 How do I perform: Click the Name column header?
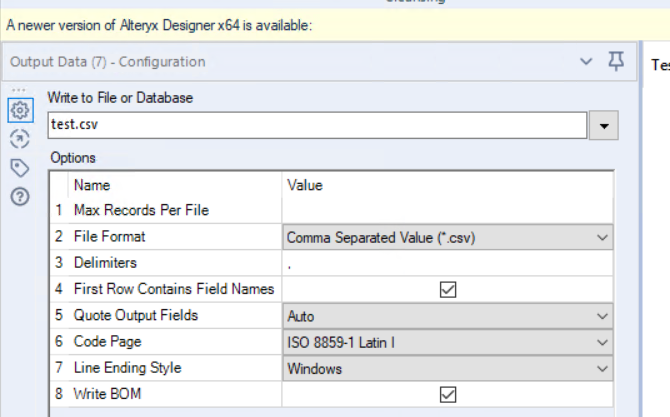tap(92, 185)
